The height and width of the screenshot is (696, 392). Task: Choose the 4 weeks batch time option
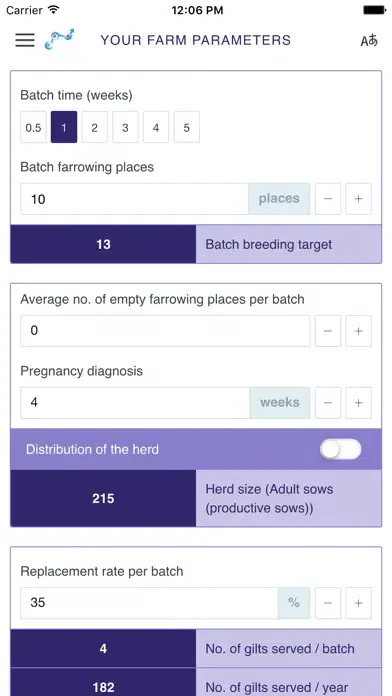tap(156, 127)
